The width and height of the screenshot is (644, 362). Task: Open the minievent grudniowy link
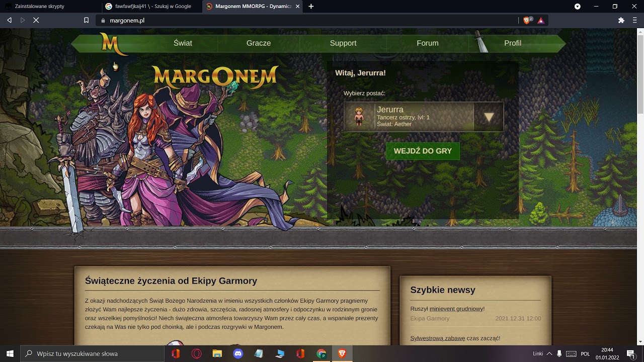click(x=456, y=309)
